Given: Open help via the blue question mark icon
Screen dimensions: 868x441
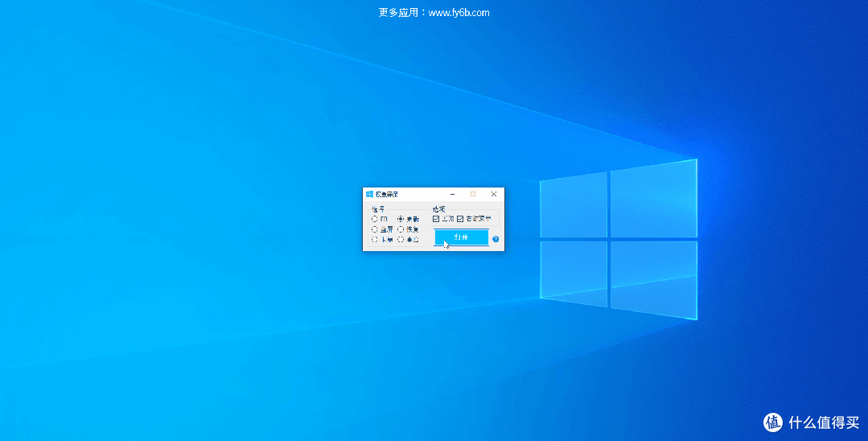Looking at the screenshot, I should (x=496, y=239).
